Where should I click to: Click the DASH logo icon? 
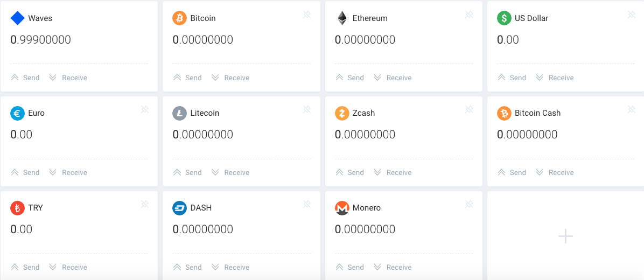point(179,208)
